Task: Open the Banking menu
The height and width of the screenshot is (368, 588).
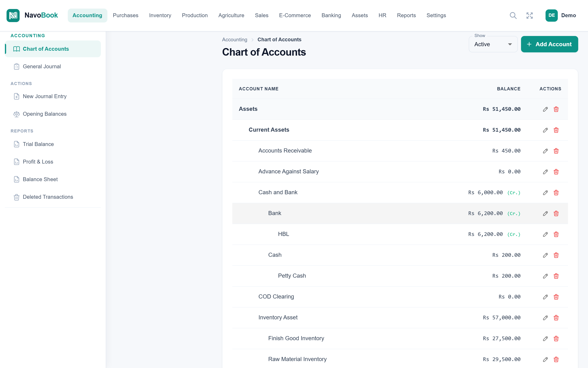Action: (331, 15)
